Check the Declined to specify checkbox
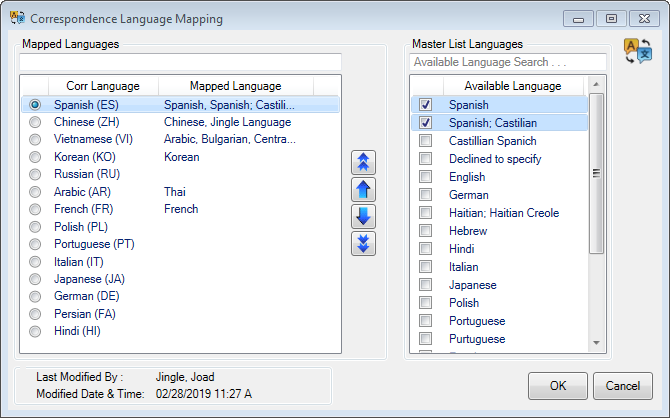 click(426, 159)
